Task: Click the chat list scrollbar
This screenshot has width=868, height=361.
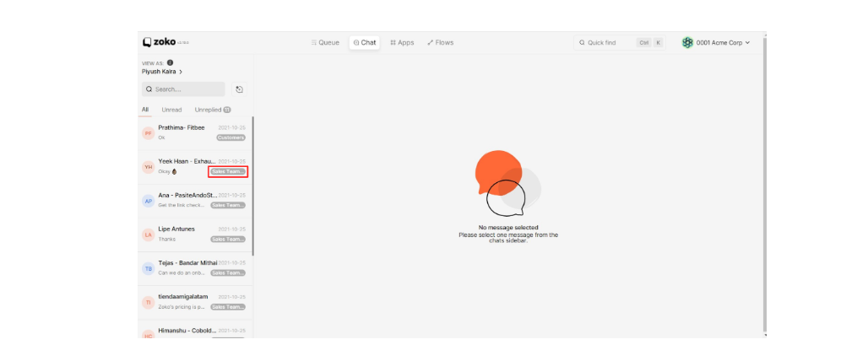Action: (253, 186)
